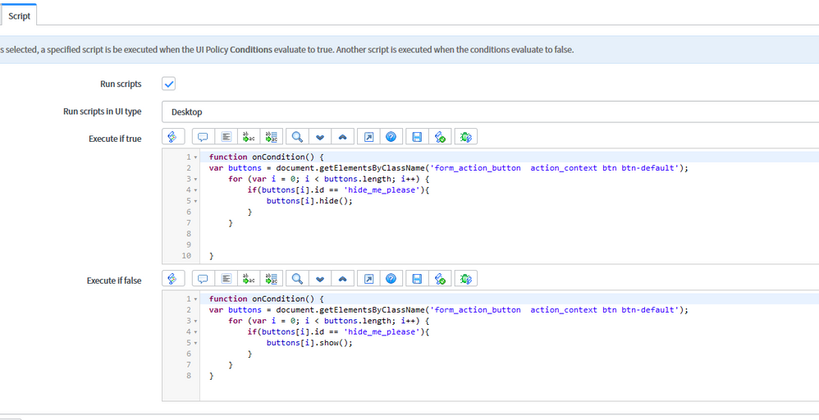Click function onCondition() line in Execute if true

266,157
